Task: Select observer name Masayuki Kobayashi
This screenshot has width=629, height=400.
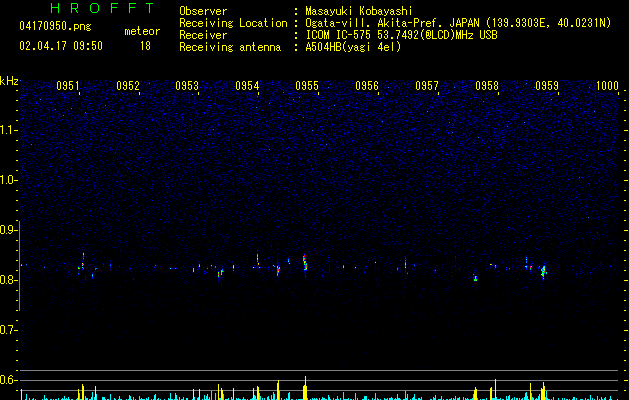Action: (x=359, y=11)
